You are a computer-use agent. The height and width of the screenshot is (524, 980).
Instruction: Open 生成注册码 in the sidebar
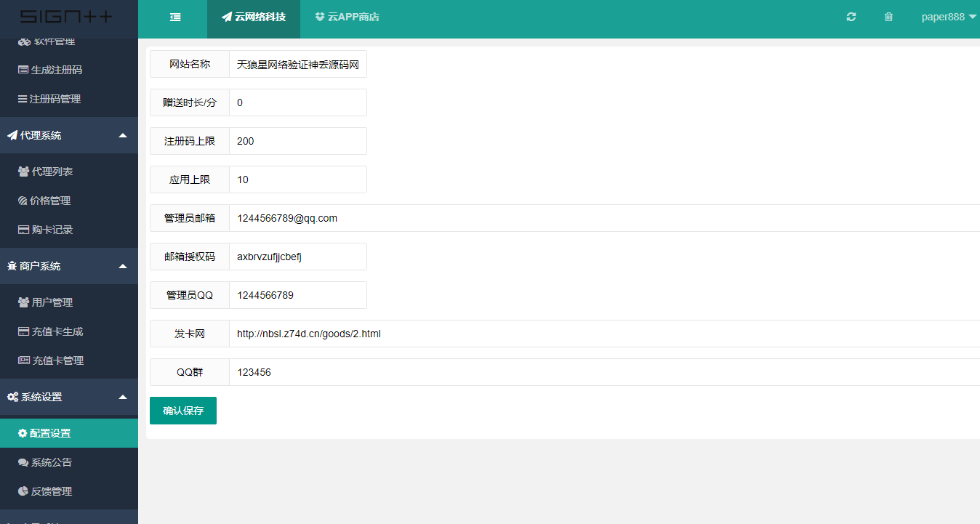pyautogui.click(x=56, y=70)
